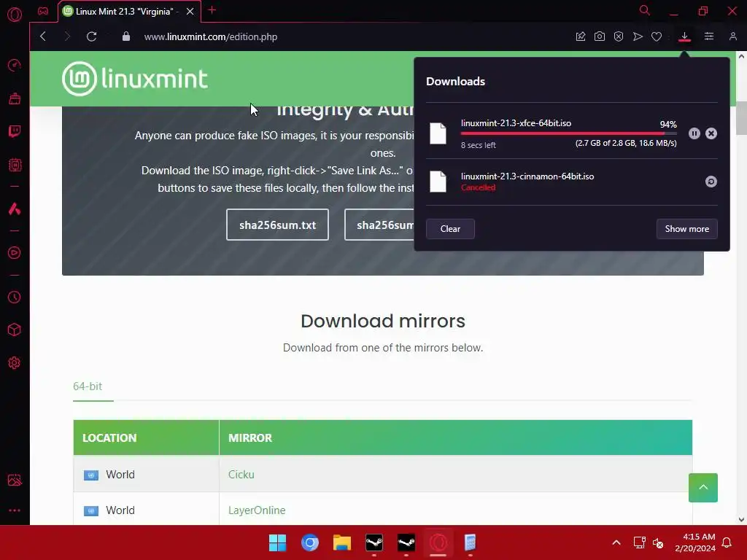
Task: Open History clock icon in sidebar
Action: [x=15, y=297]
